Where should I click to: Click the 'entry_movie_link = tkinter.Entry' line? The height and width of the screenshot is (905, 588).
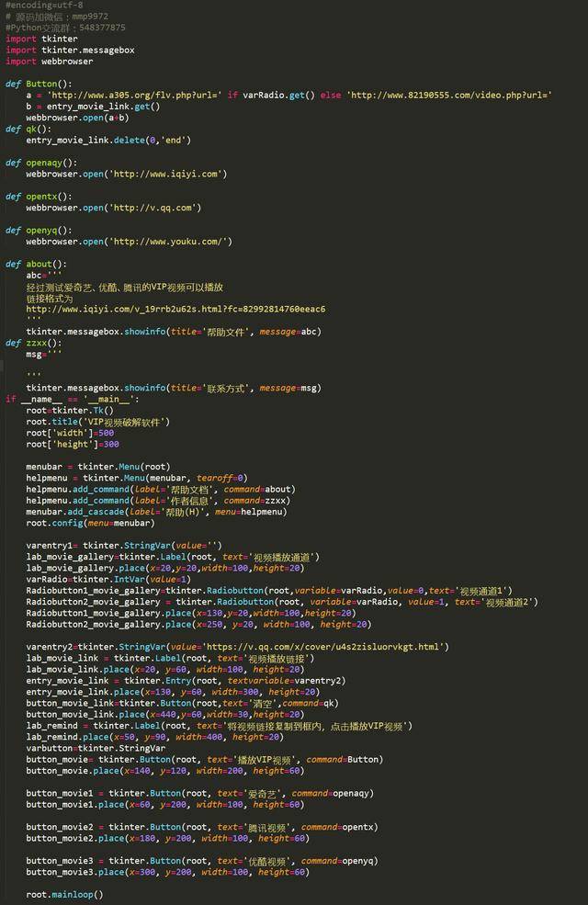(186, 681)
